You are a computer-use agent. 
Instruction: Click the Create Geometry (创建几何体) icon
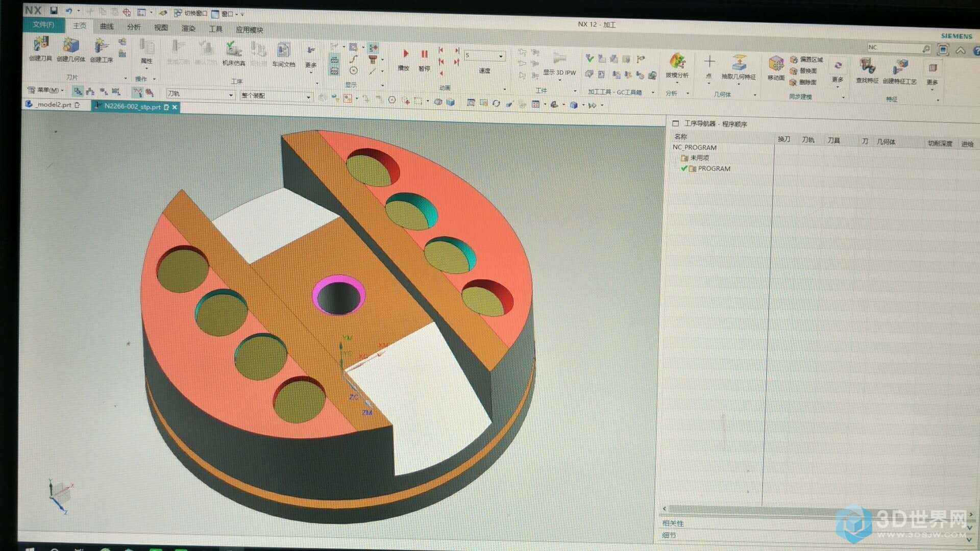click(70, 50)
